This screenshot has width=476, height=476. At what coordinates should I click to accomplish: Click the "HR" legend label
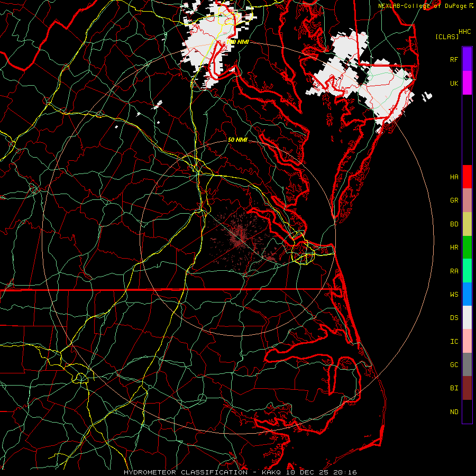[x=454, y=248]
